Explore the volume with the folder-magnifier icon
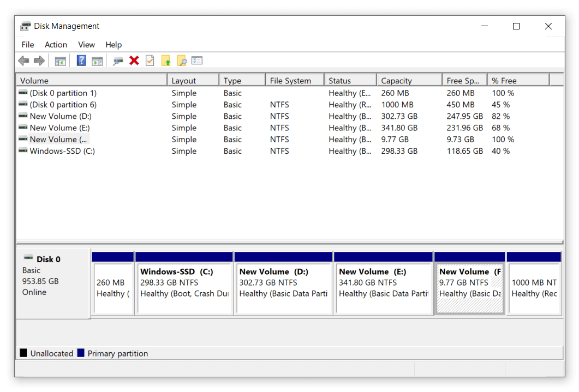 click(x=182, y=61)
